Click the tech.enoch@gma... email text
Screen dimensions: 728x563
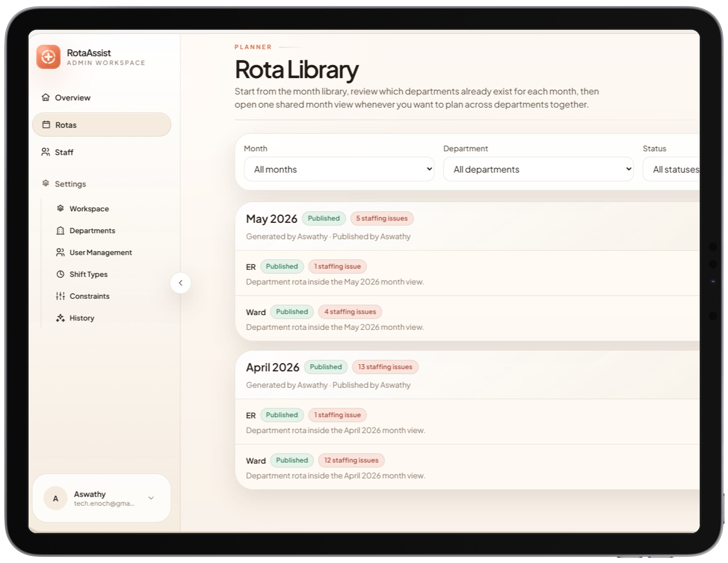point(104,503)
